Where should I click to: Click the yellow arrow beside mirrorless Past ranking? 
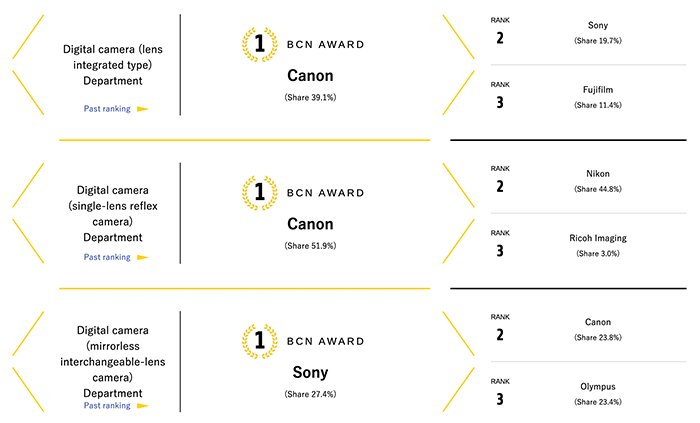click(x=142, y=405)
